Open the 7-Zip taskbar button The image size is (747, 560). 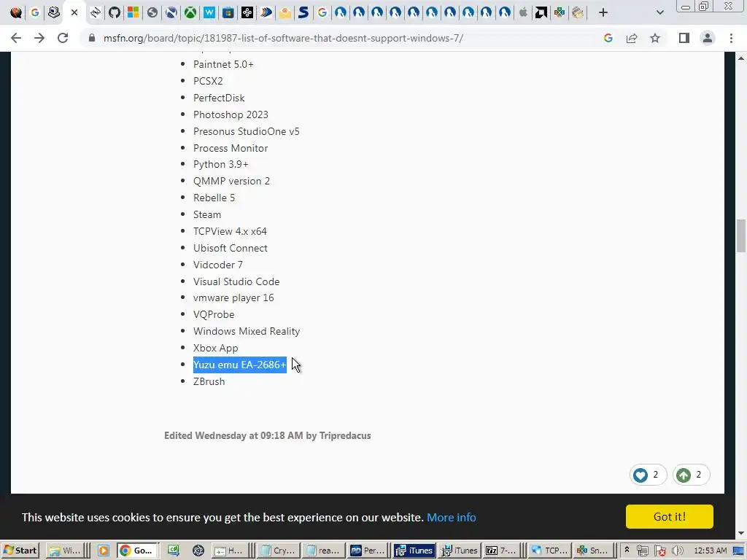[x=500, y=551]
